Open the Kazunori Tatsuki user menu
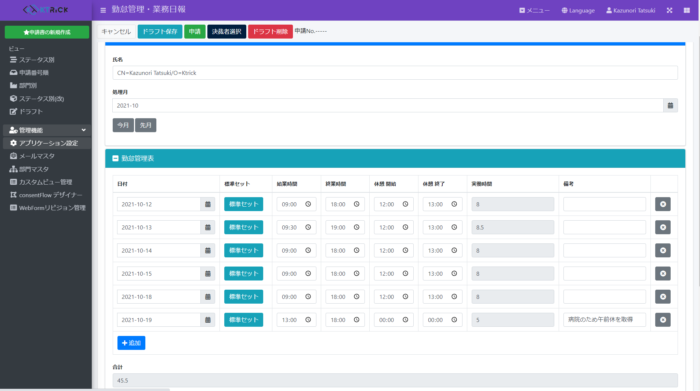The width and height of the screenshot is (700, 391). 630,10
